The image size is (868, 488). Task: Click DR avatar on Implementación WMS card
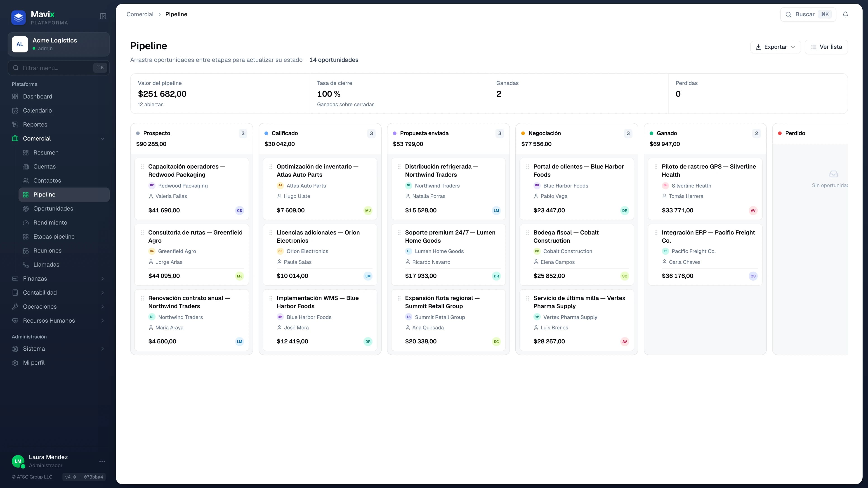click(x=368, y=342)
